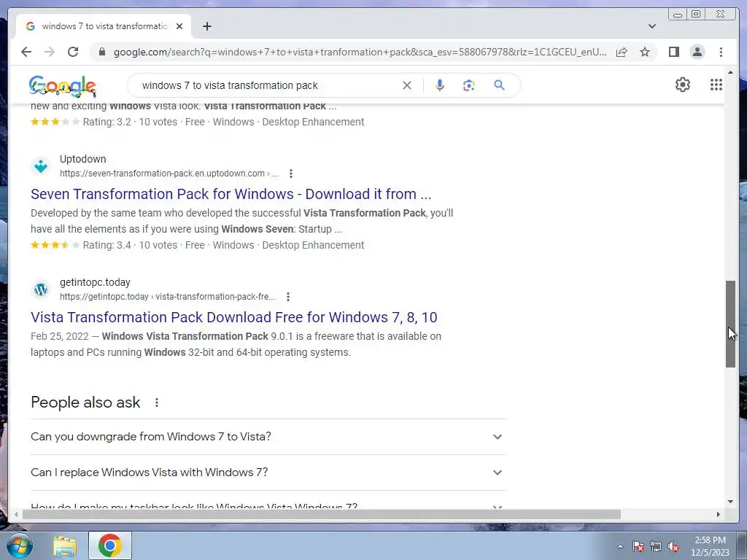Share this page from the address bar
Screen dimensions: 747x560
(x=622, y=52)
